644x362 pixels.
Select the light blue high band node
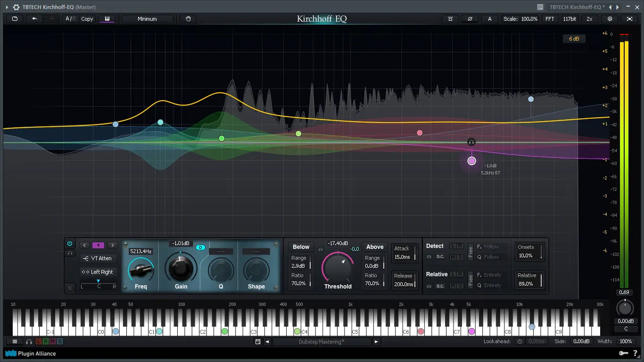(x=531, y=99)
